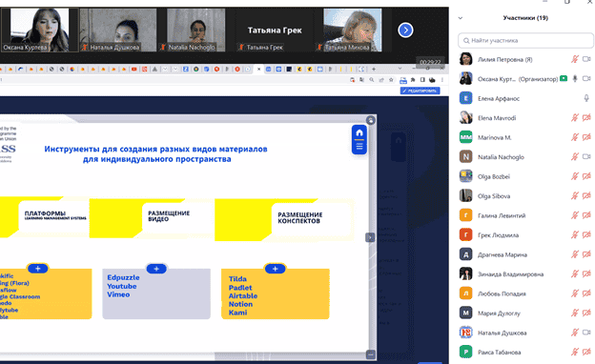Expand Размещение видео plus button
This screenshot has width=595, height=364.
[x=156, y=269]
